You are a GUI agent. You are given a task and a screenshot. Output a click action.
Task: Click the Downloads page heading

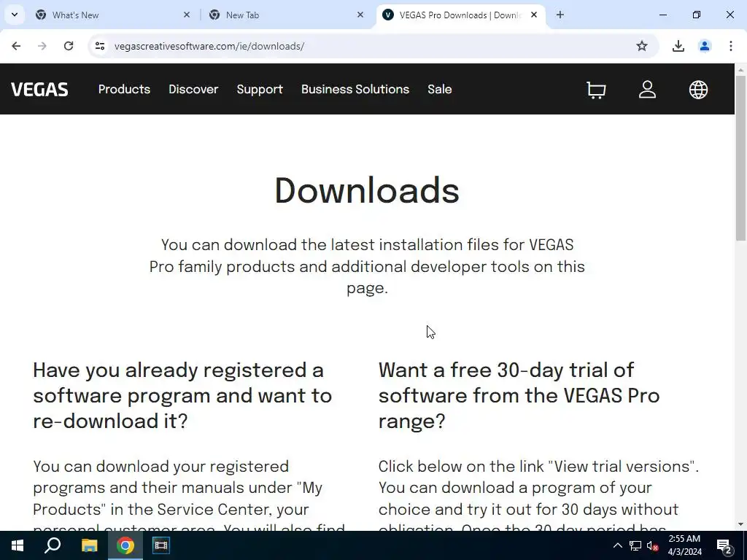pyautogui.click(x=367, y=190)
